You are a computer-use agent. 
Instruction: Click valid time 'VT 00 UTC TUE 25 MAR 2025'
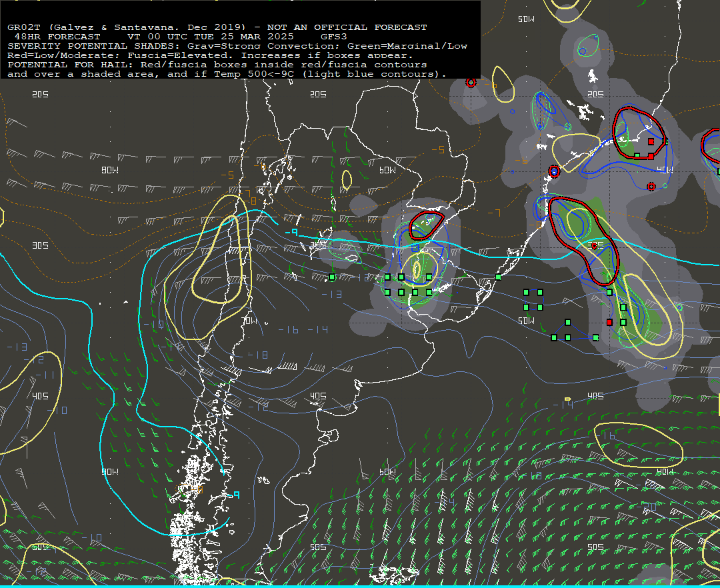pos(210,37)
